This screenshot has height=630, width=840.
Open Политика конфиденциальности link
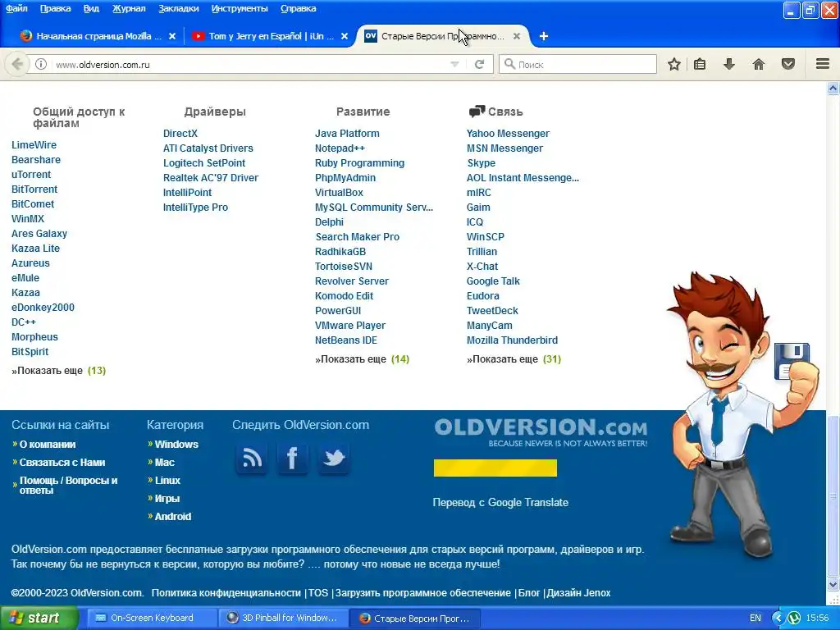pyautogui.click(x=226, y=593)
